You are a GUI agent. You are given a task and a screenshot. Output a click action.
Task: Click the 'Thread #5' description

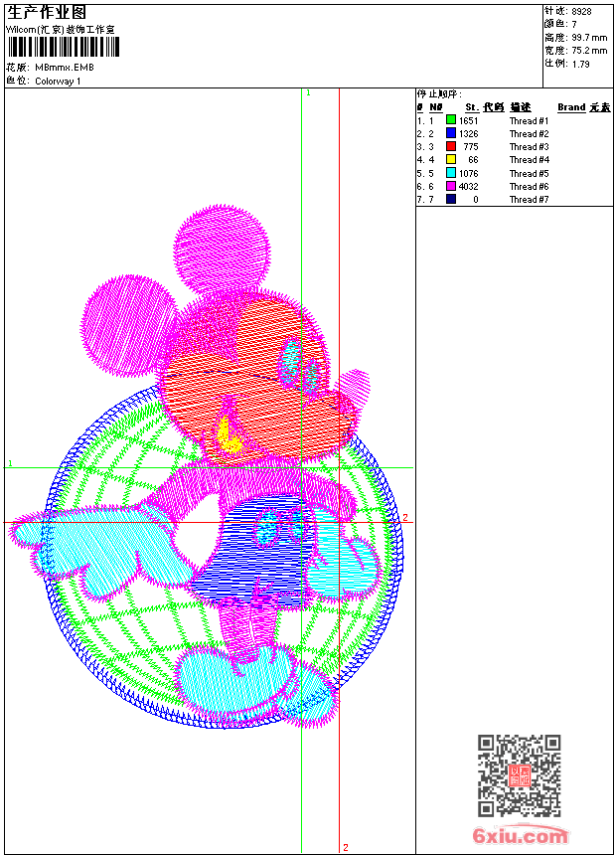pos(529,173)
